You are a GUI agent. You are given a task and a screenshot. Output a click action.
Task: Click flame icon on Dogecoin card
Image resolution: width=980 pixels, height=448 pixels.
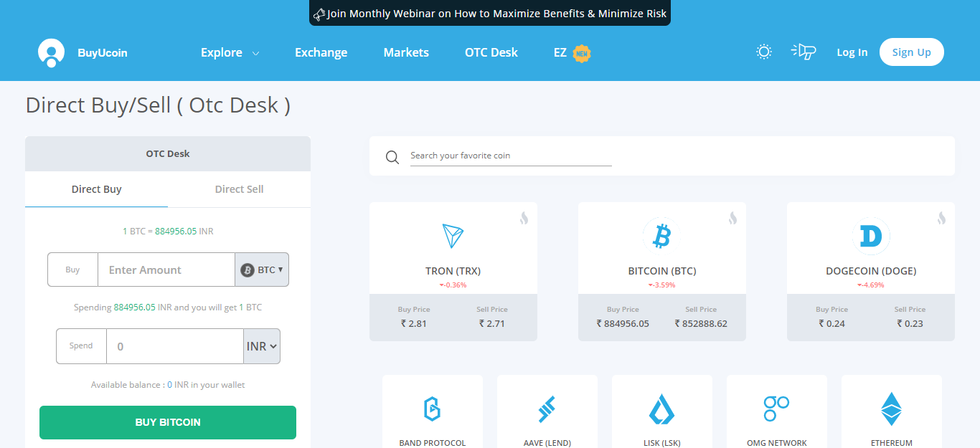(x=941, y=218)
